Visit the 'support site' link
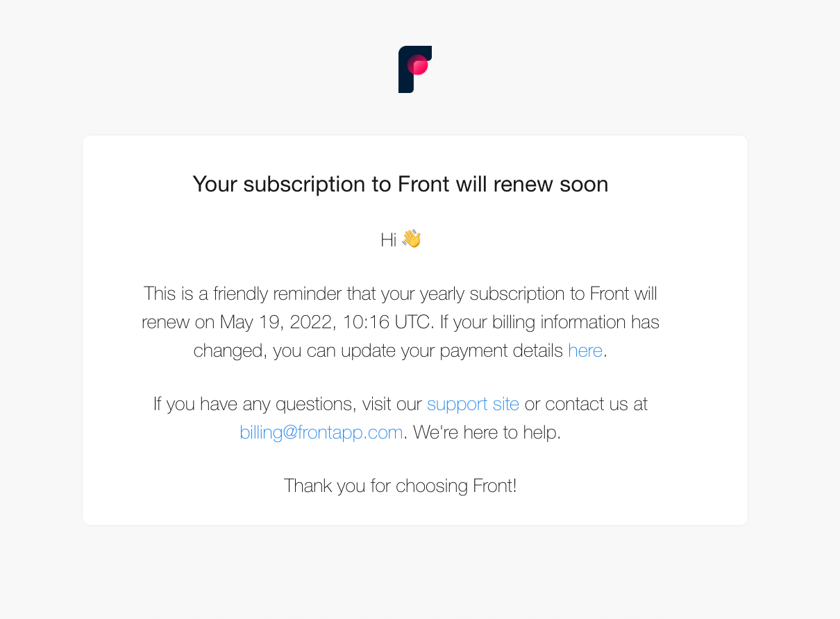840x619 pixels. click(x=473, y=404)
